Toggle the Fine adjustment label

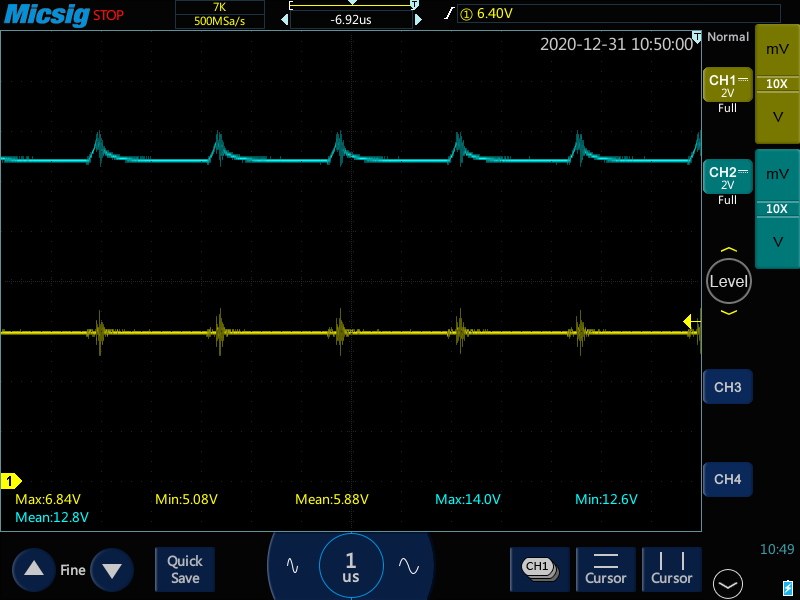tap(73, 570)
